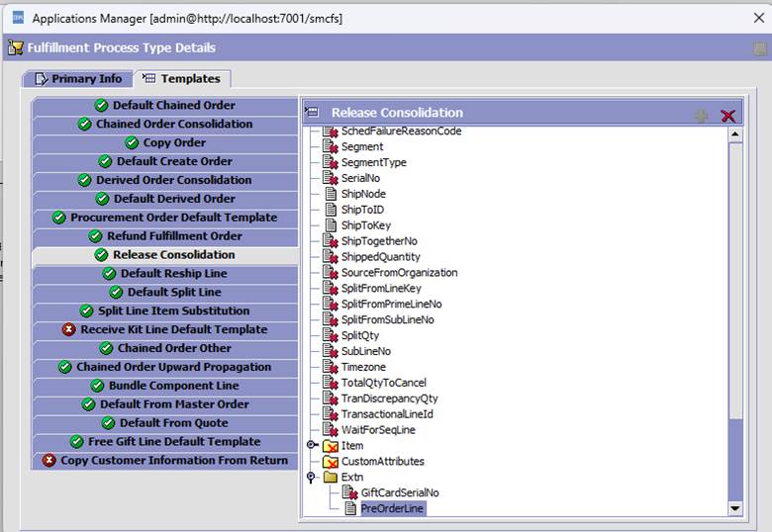Select the Free Gift Line Default Template
This screenshot has height=532, width=772.
[175, 441]
